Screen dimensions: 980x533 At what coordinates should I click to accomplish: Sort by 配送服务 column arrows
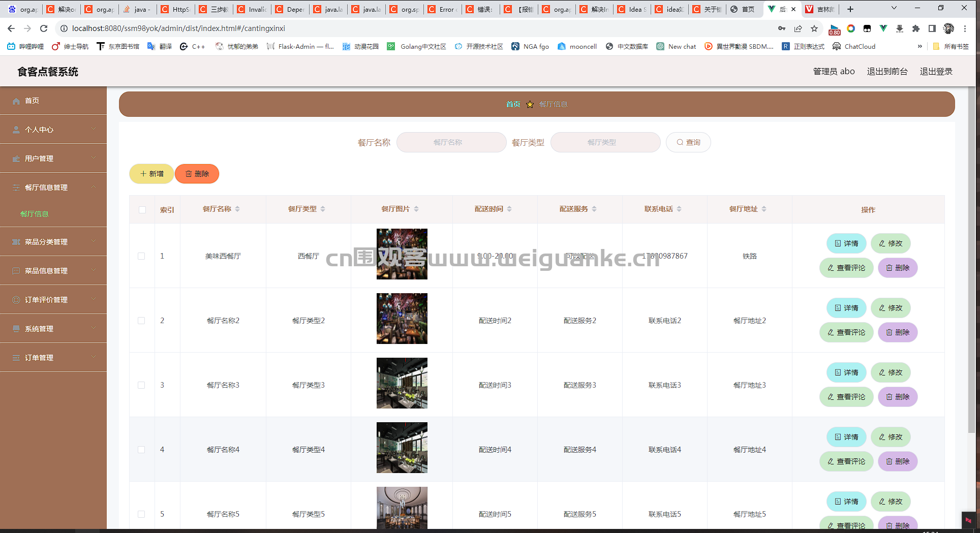point(594,209)
